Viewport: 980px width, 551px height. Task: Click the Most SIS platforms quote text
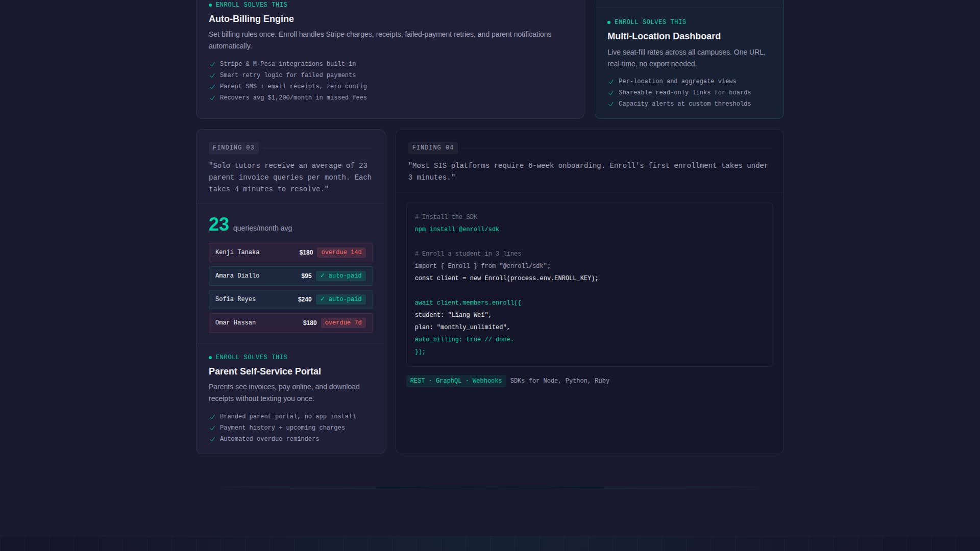click(x=588, y=171)
